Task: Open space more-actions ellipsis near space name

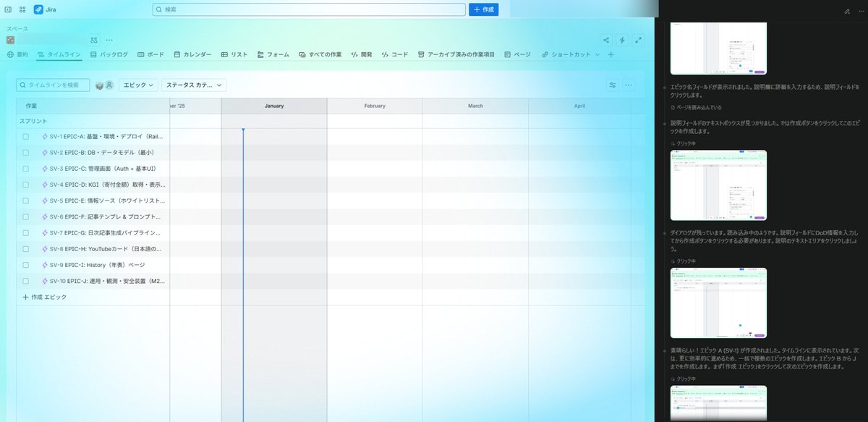Action: coord(109,40)
